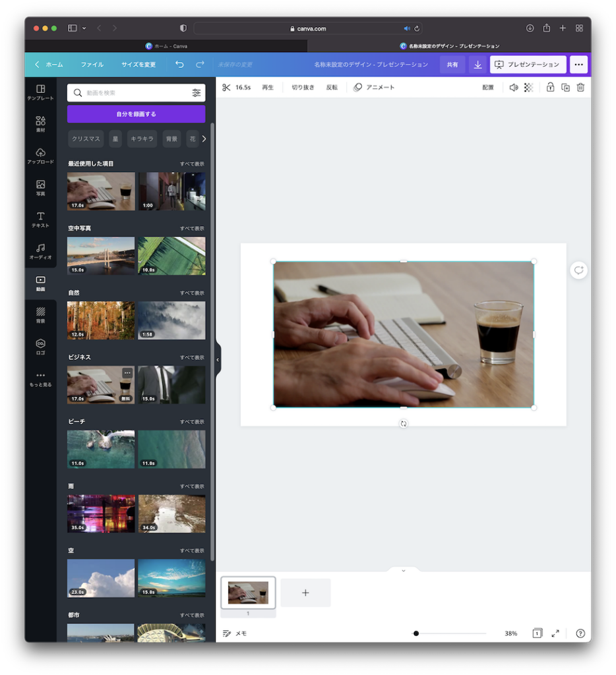This screenshot has height=675, width=616.
Task: Open the three-dot more options menu
Action: [578, 65]
